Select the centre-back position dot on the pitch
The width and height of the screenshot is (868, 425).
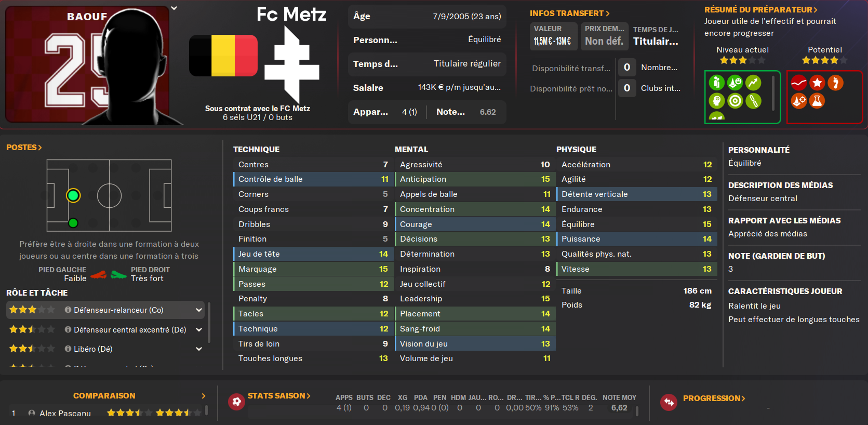[73, 195]
